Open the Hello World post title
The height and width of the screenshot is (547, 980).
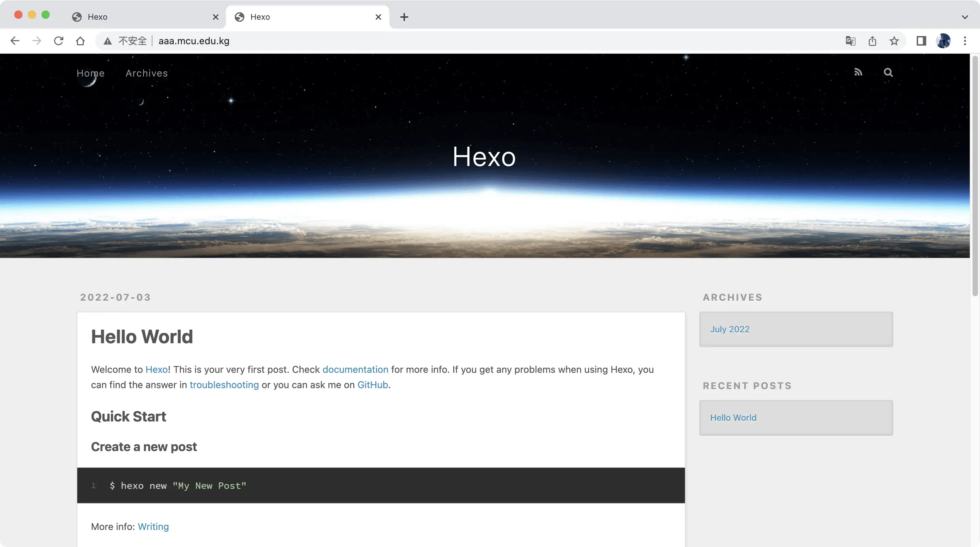tap(142, 337)
